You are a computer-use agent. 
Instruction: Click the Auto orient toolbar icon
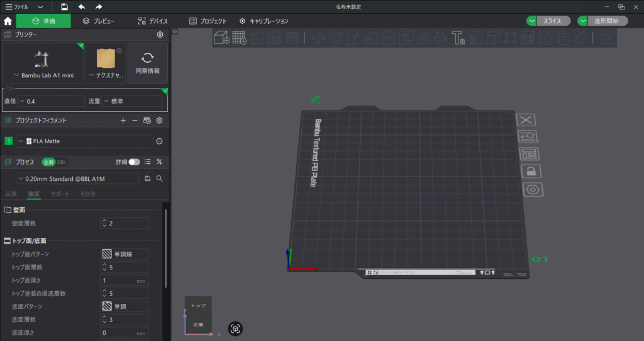point(257,38)
